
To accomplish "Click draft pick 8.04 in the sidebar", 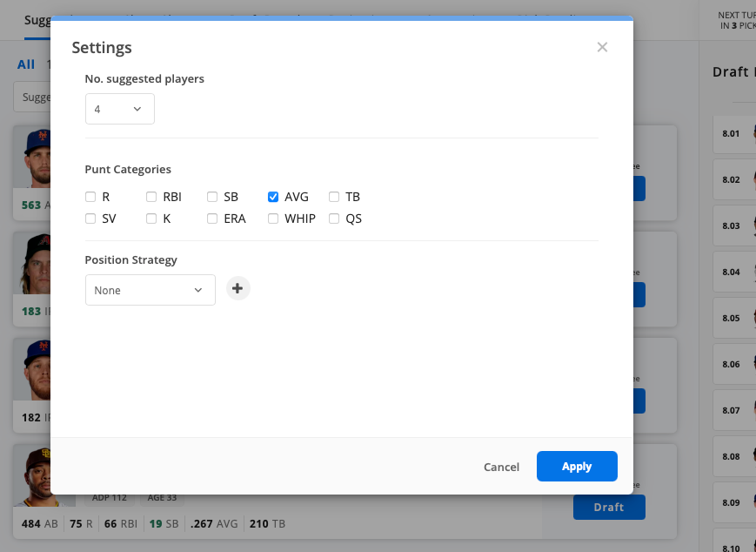I will click(x=734, y=272).
